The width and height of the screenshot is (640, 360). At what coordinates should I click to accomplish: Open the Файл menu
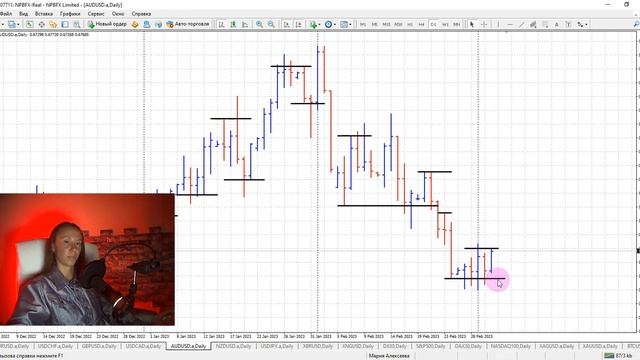(x=6, y=14)
